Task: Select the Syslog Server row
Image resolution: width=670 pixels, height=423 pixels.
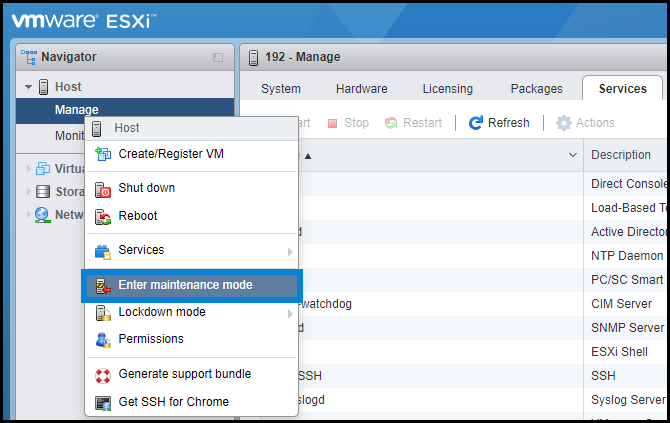Action: coord(483,400)
